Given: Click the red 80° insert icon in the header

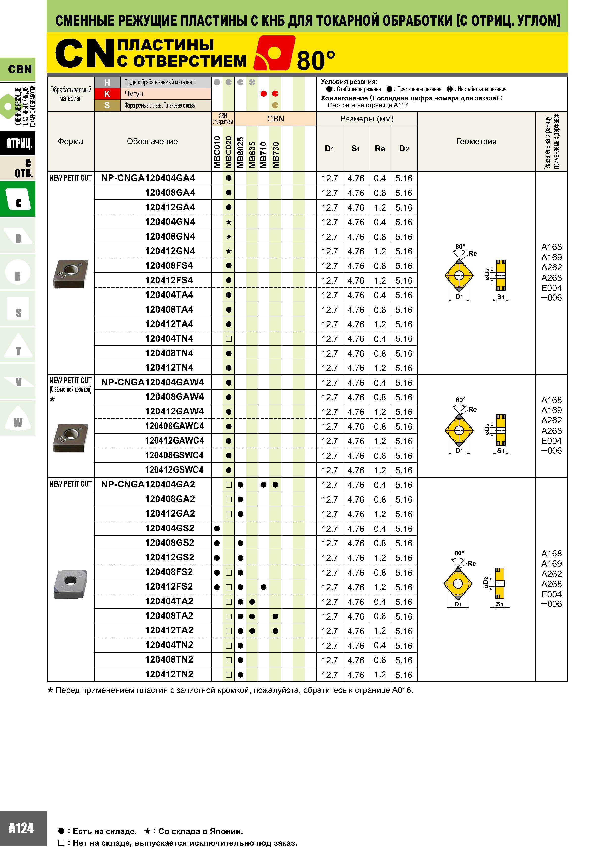Looking at the screenshot, I should 274,52.
